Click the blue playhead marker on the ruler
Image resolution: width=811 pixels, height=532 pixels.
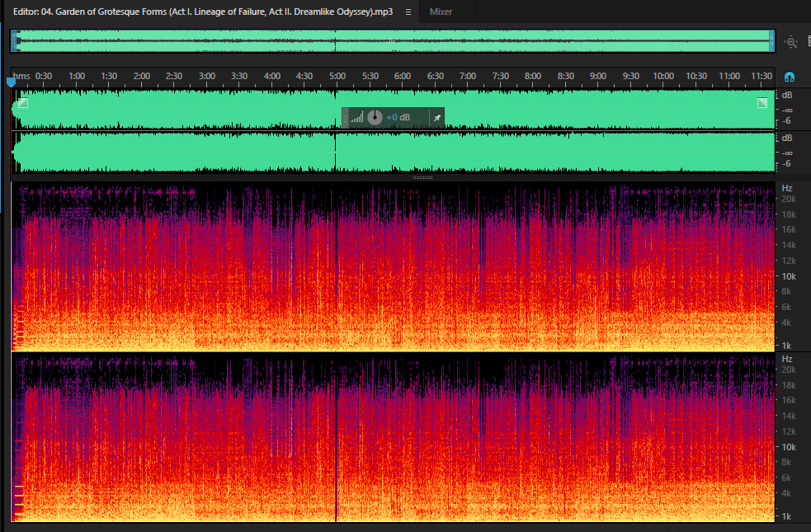tap(11, 82)
